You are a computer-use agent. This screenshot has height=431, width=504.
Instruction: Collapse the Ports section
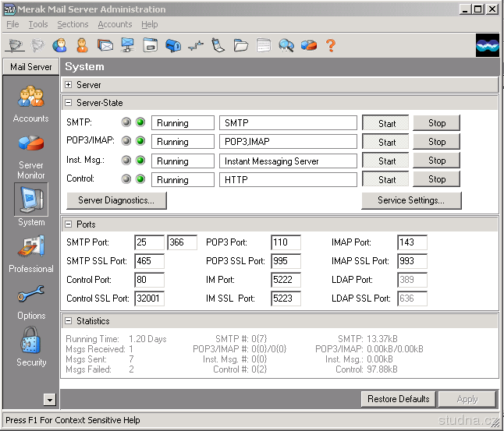coord(69,224)
